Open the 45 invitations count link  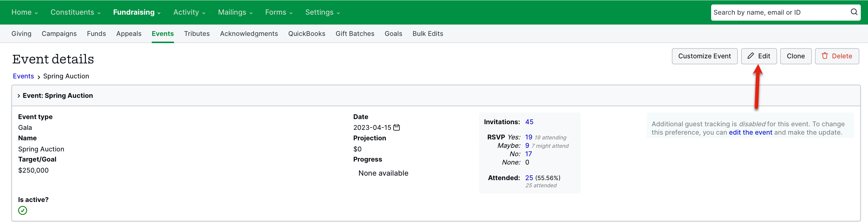coord(529,122)
